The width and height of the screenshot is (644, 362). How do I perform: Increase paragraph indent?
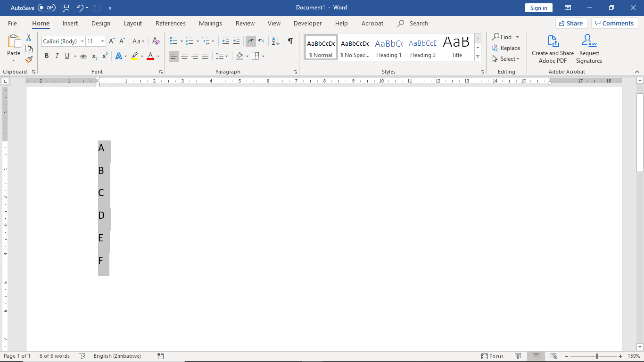[x=236, y=41]
